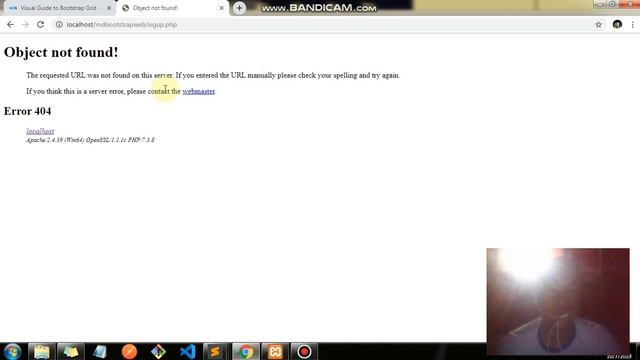The height and width of the screenshot is (360, 640).
Task: Open the Windows Start menu
Action: [x=12, y=351]
